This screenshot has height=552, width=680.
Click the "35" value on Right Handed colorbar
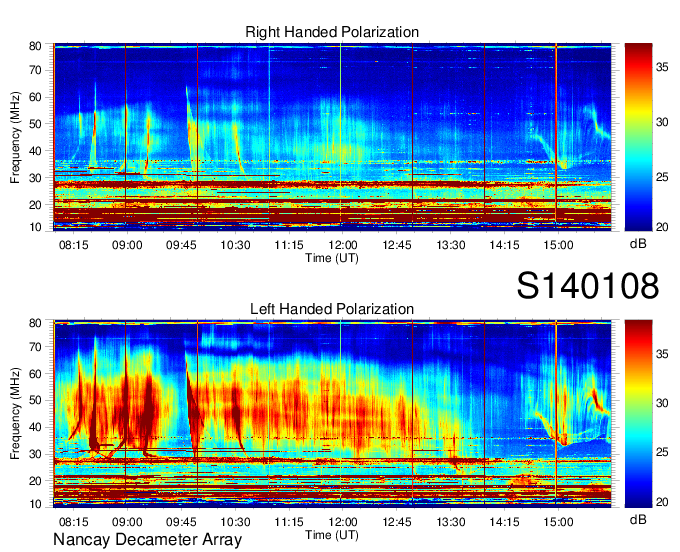[x=662, y=67]
